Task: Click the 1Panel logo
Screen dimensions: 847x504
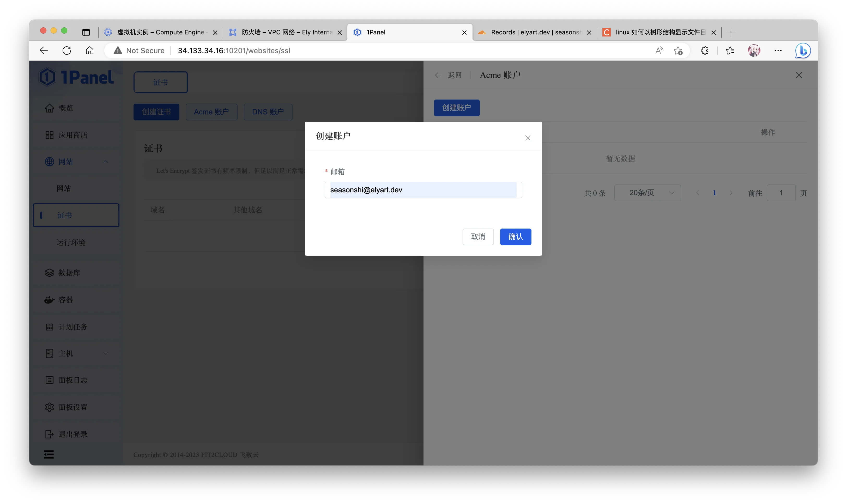Action: pos(76,77)
